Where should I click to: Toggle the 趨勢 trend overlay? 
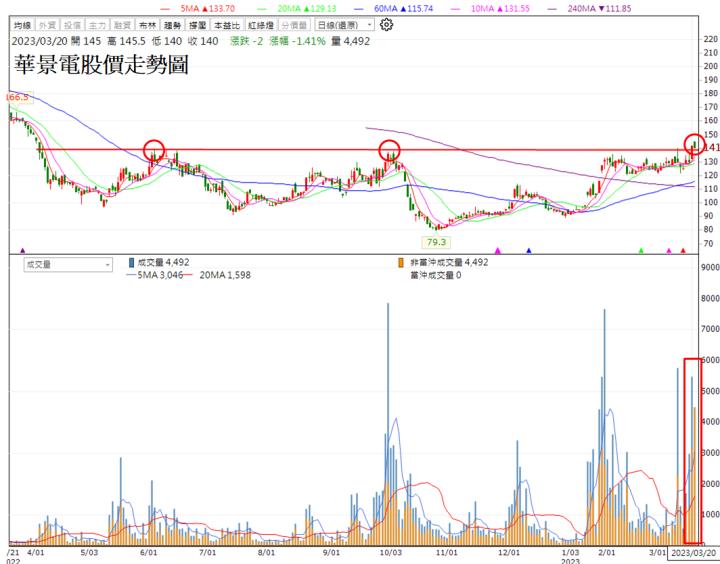[x=173, y=25]
